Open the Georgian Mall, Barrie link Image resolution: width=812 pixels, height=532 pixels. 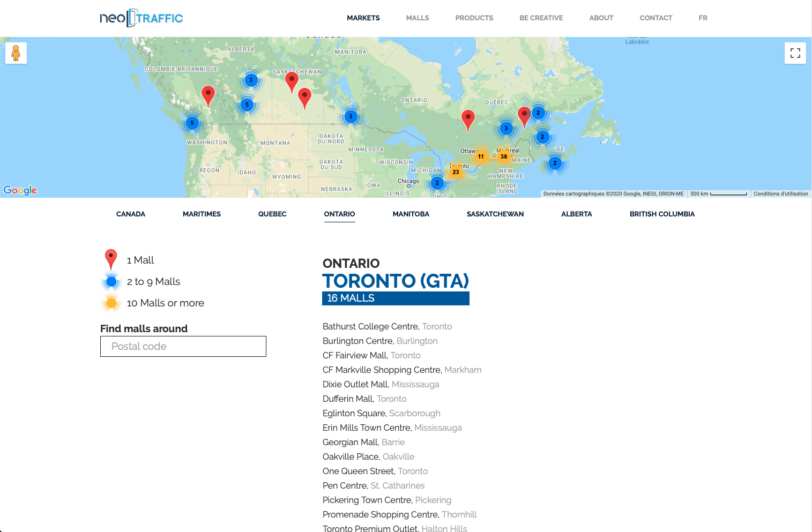[x=363, y=443]
